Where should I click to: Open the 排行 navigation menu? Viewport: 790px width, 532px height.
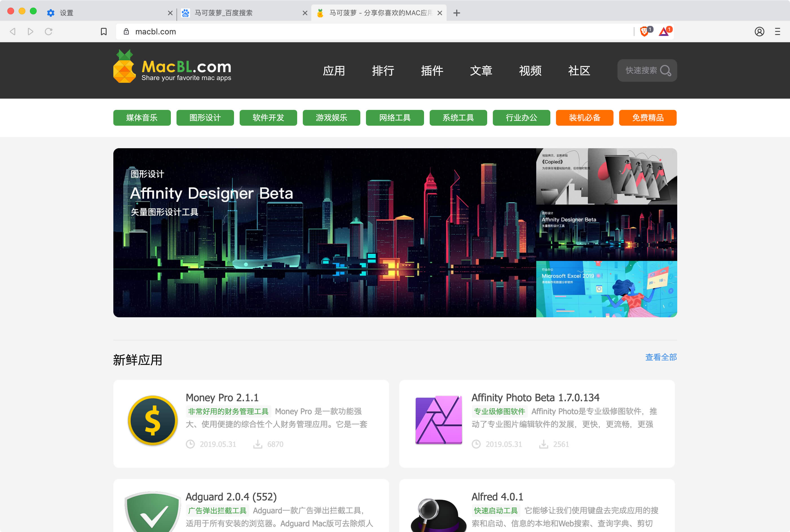coord(383,70)
